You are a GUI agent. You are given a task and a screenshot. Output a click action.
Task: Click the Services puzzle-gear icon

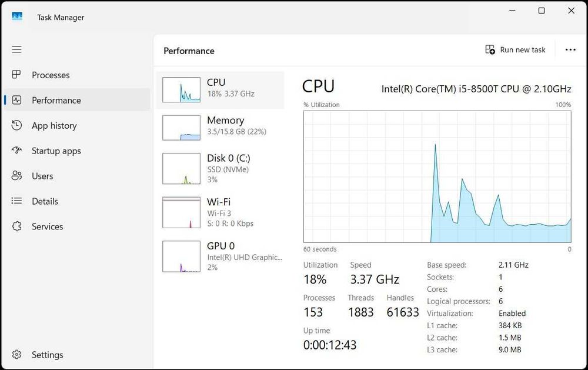pos(16,226)
